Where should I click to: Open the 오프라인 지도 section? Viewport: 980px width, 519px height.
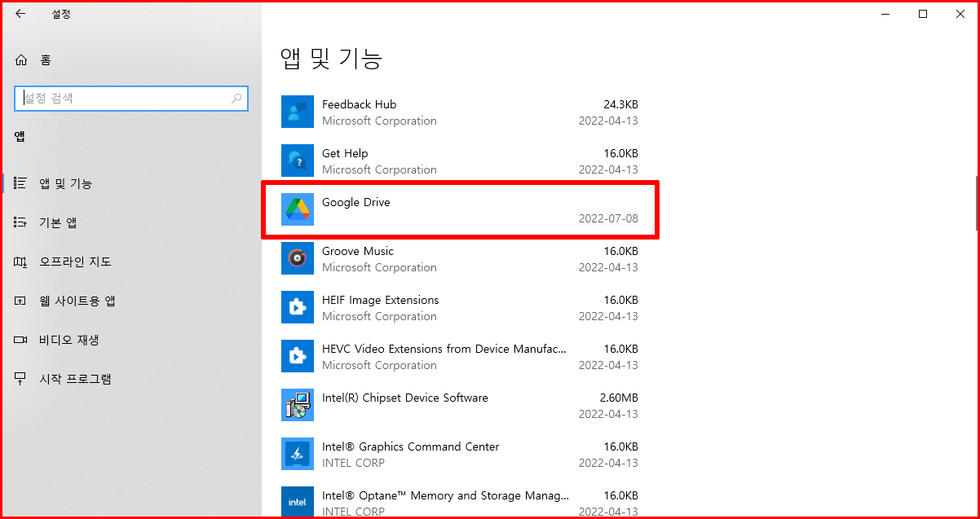click(131, 262)
